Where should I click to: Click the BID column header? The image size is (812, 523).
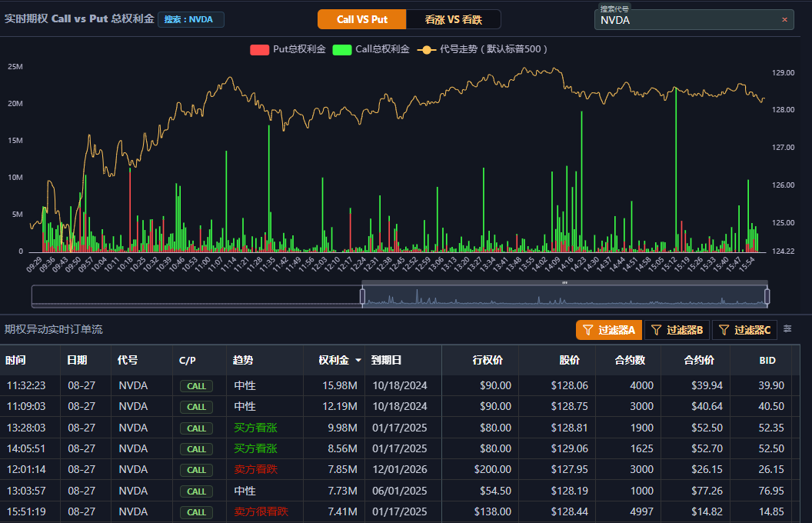click(767, 361)
